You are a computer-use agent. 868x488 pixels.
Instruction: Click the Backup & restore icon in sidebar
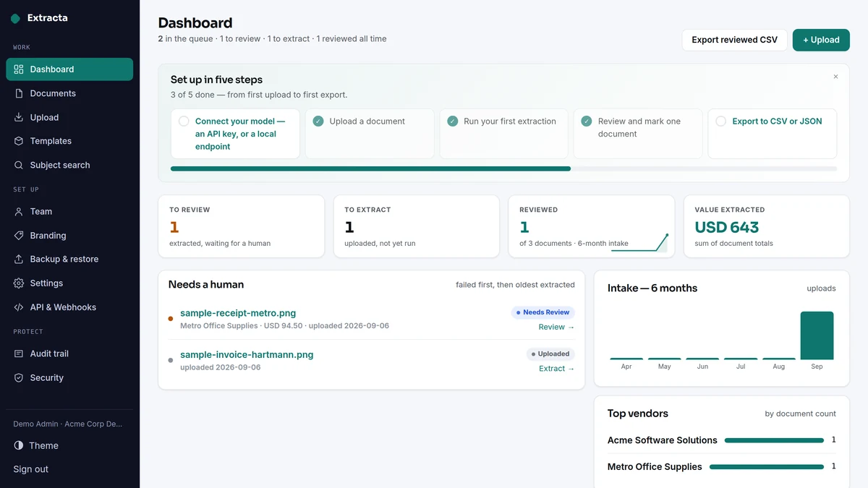pos(19,259)
